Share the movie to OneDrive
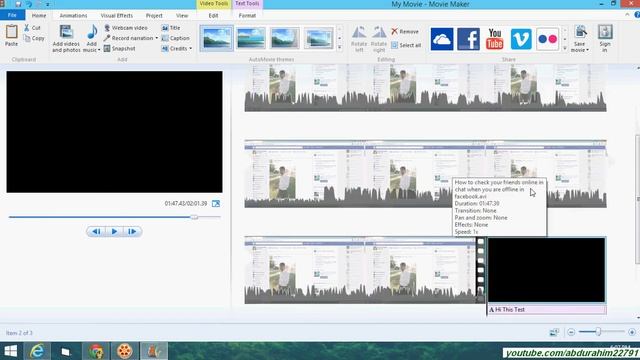 click(x=442, y=39)
